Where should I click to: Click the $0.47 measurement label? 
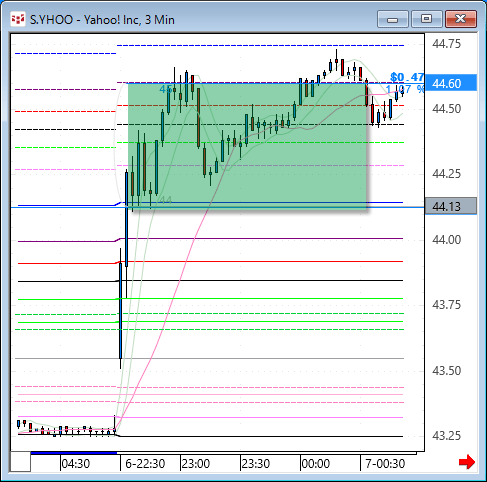407,77
